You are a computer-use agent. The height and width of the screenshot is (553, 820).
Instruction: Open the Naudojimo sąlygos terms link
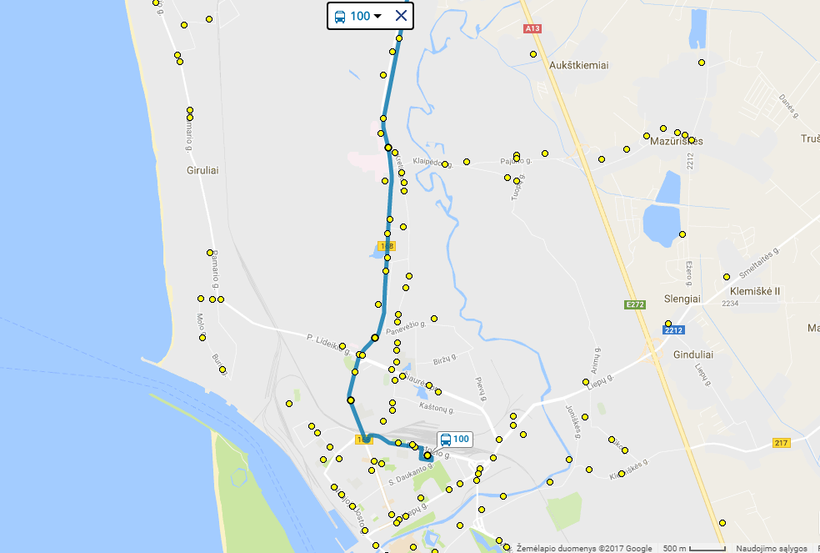[771, 548]
